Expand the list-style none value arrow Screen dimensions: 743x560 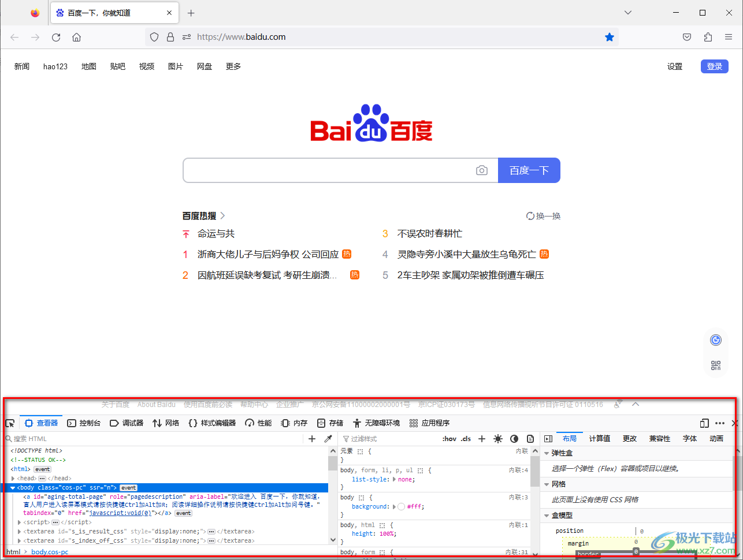click(395, 480)
